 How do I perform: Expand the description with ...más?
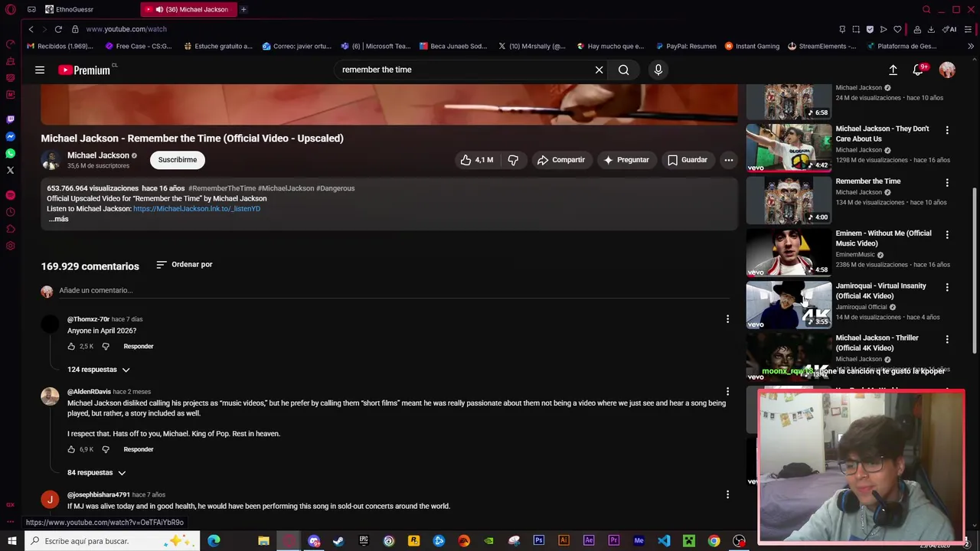coord(58,219)
